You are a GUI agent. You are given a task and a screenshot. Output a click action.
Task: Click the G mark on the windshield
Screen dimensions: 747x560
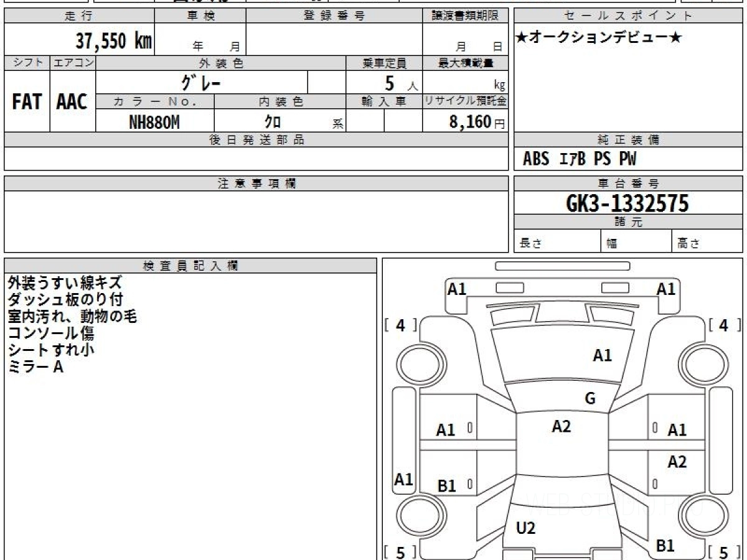[x=590, y=398]
